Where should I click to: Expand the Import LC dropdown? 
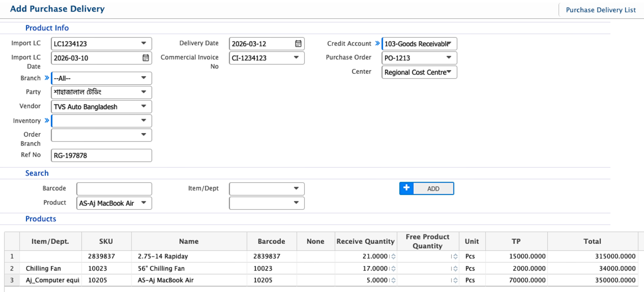pos(144,44)
